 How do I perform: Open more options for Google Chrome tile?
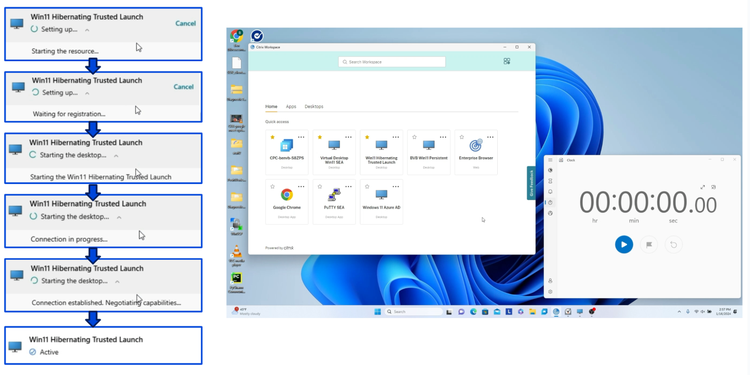pyautogui.click(x=301, y=187)
